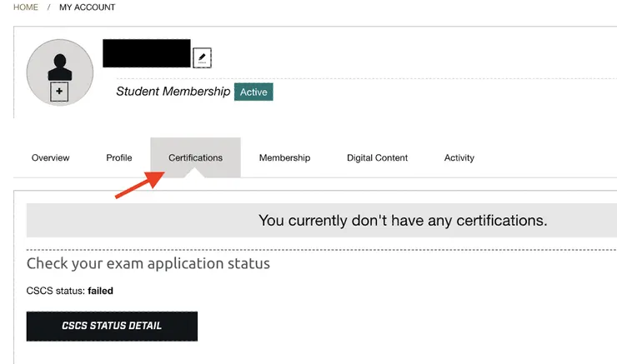Image resolution: width=617 pixels, height=364 pixels.
Task: Click the blacked-out account name
Action: point(146,52)
